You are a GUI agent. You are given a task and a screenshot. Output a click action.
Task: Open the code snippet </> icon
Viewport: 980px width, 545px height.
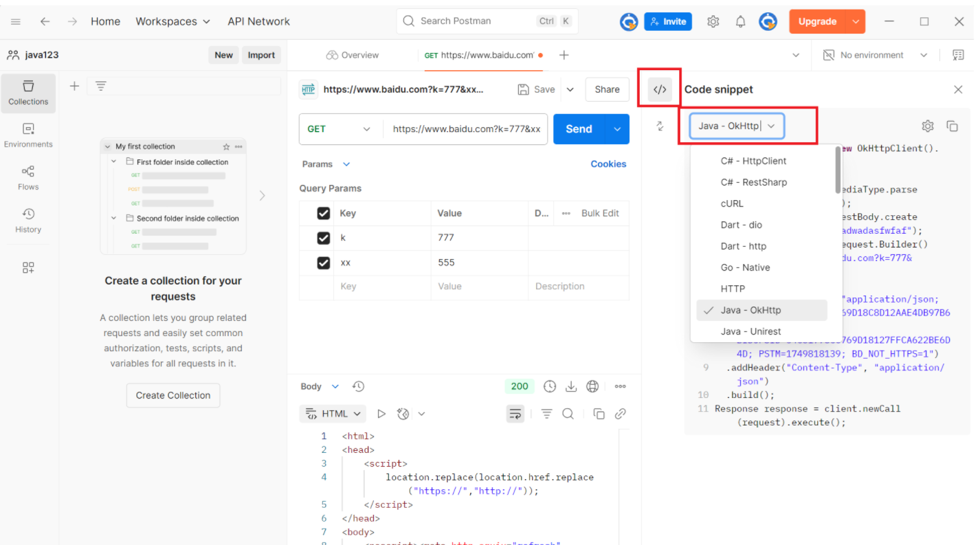pyautogui.click(x=660, y=89)
